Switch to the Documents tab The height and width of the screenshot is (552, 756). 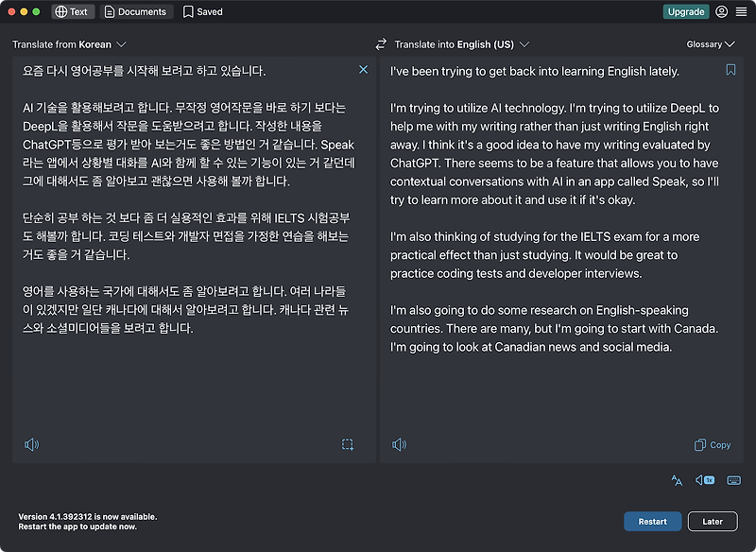136,11
